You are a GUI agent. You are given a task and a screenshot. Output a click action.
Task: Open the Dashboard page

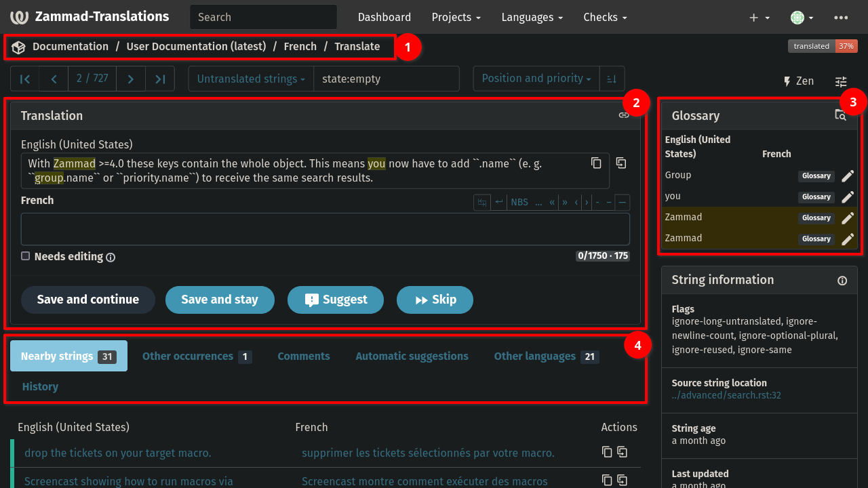coord(384,18)
